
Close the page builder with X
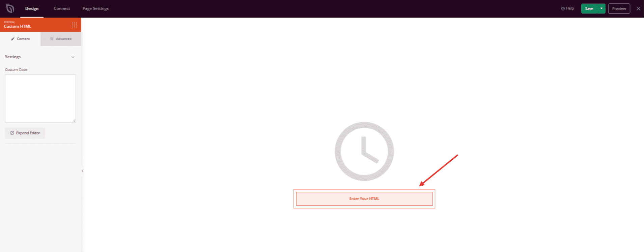(x=638, y=8)
